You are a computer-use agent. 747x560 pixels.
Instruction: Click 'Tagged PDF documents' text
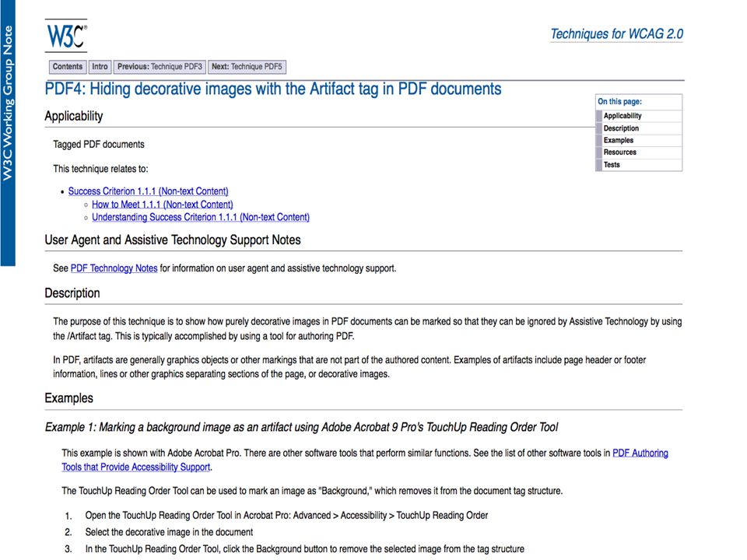(99, 145)
